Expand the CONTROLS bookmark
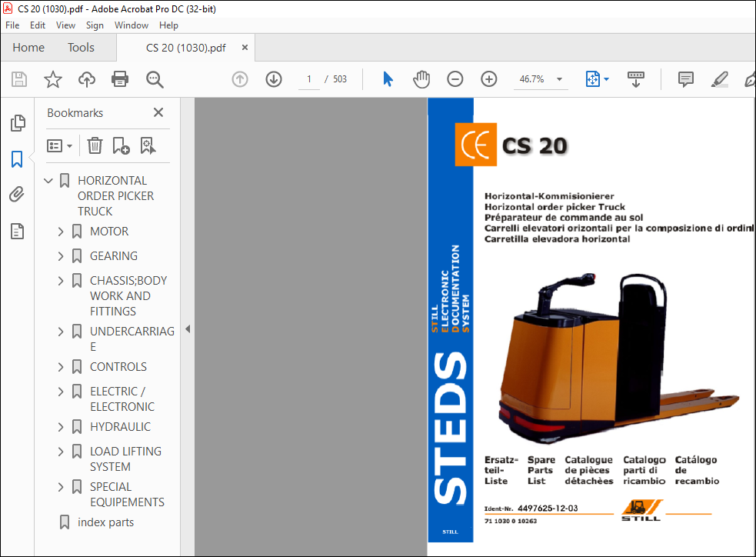Viewport: 756px width, 557px height. tap(61, 367)
